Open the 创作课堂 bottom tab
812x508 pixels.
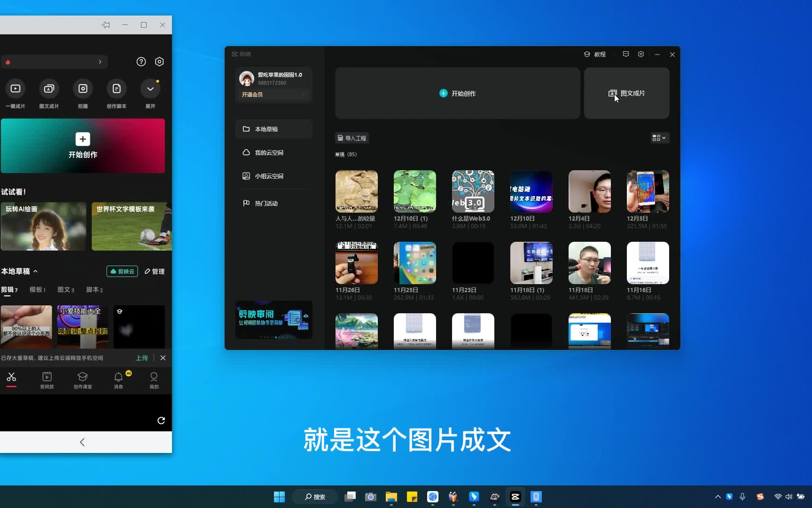(x=83, y=380)
